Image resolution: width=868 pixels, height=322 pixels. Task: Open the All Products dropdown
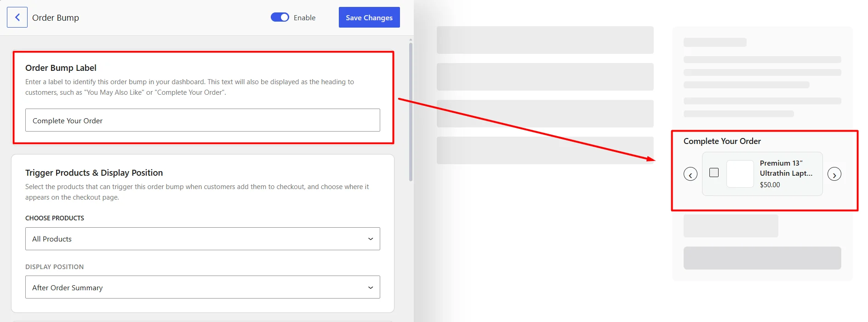[x=203, y=239]
